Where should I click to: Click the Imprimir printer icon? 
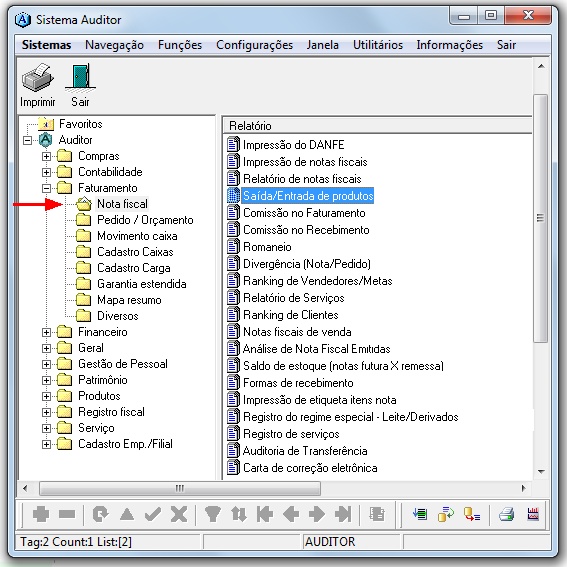pos(38,77)
